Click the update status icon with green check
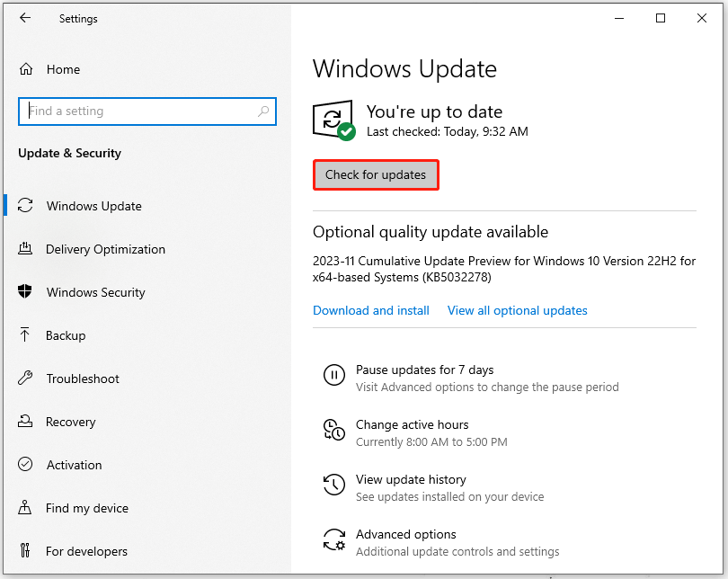This screenshot has width=728, height=579. 333,120
